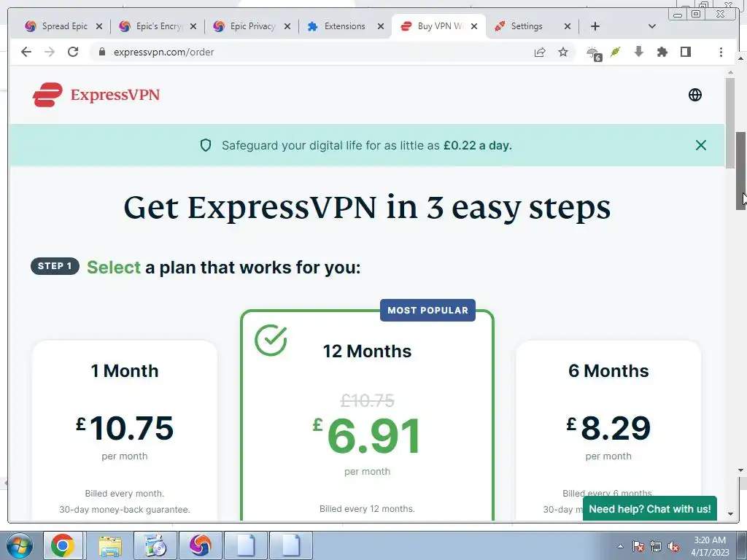Open the Windows Start button
Screen dimensions: 747x560
pyautogui.click(x=20, y=545)
